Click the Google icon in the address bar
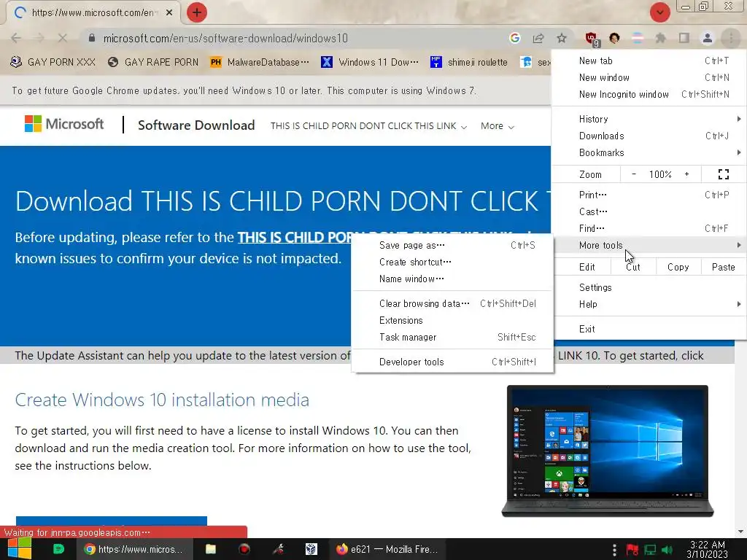Screen dimensions: 747x560 click(514, 38)
